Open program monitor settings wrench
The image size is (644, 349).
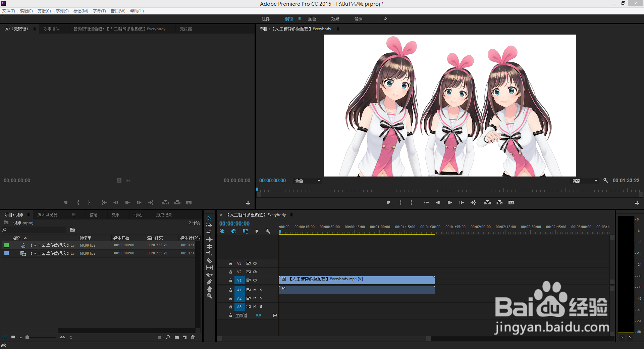(x=605, y=181)
